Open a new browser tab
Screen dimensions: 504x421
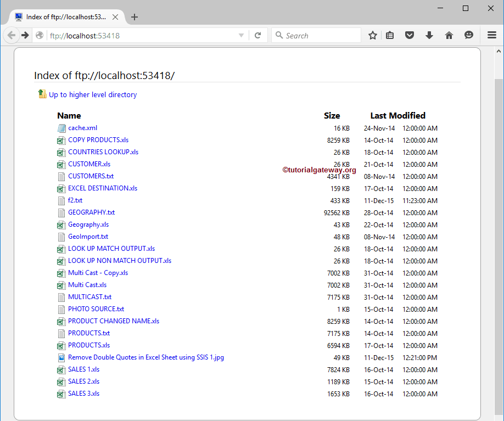(x=135, y=17)
